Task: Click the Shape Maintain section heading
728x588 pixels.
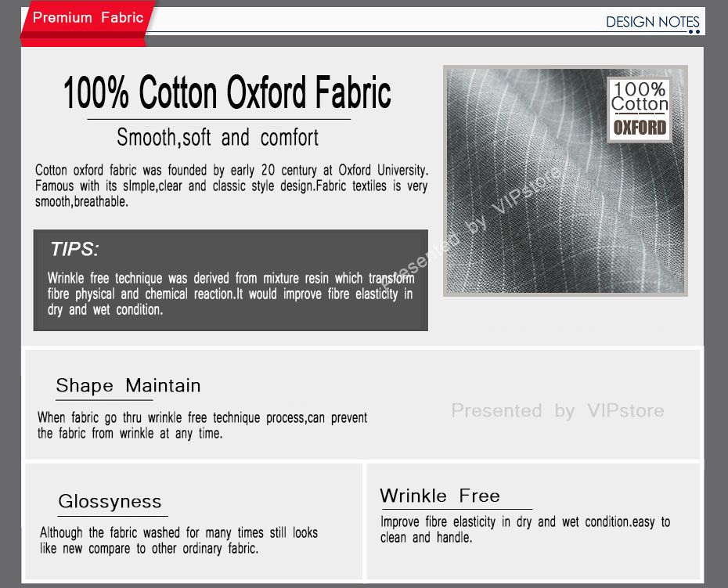Action: click(x=128, y=385)
